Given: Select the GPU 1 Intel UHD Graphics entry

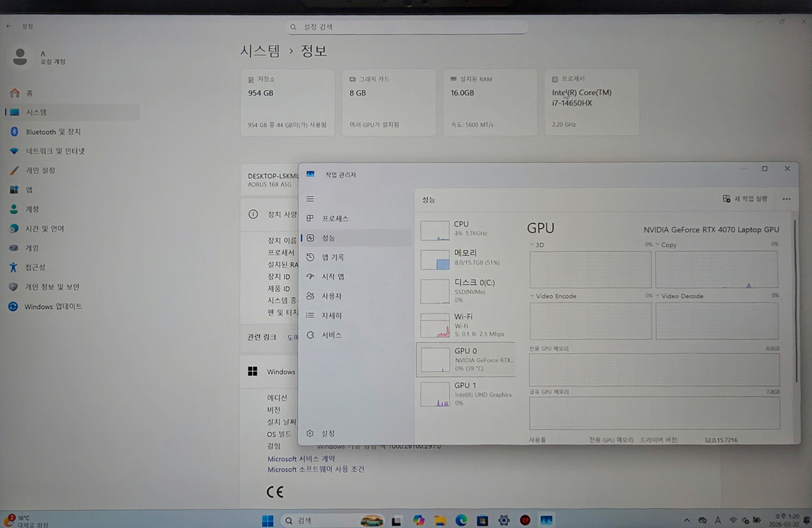Looking at the screenshot, I should 466,394.
